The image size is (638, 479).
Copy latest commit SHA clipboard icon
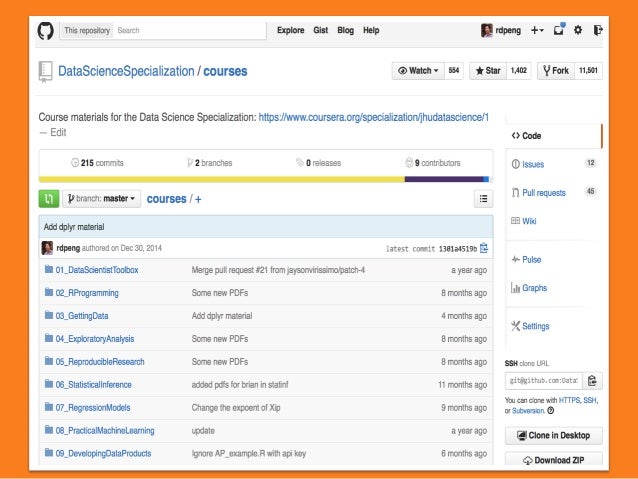point(484,248)
